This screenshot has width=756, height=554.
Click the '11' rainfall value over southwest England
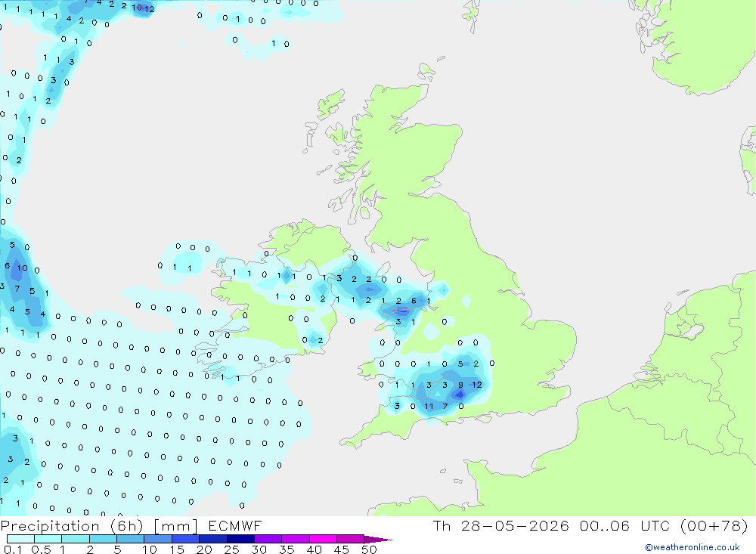[429, 407]
